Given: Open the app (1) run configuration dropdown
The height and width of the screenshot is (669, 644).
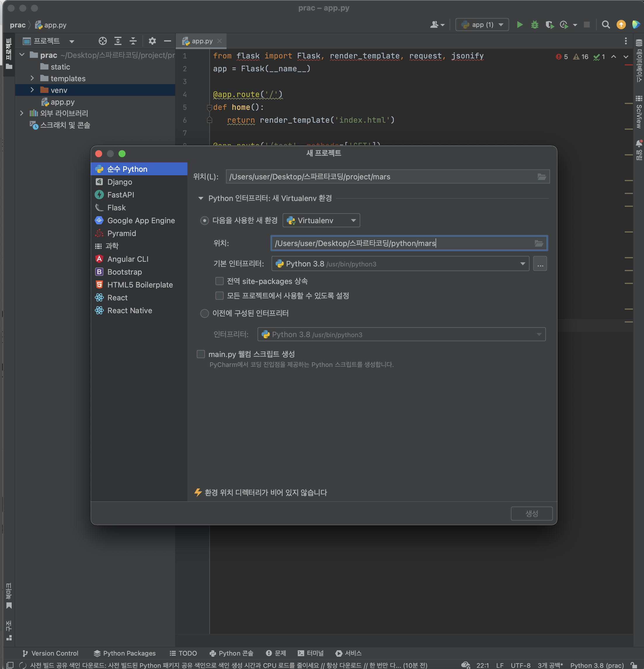Looking at the screenshot, I should (x=482, y=25).
